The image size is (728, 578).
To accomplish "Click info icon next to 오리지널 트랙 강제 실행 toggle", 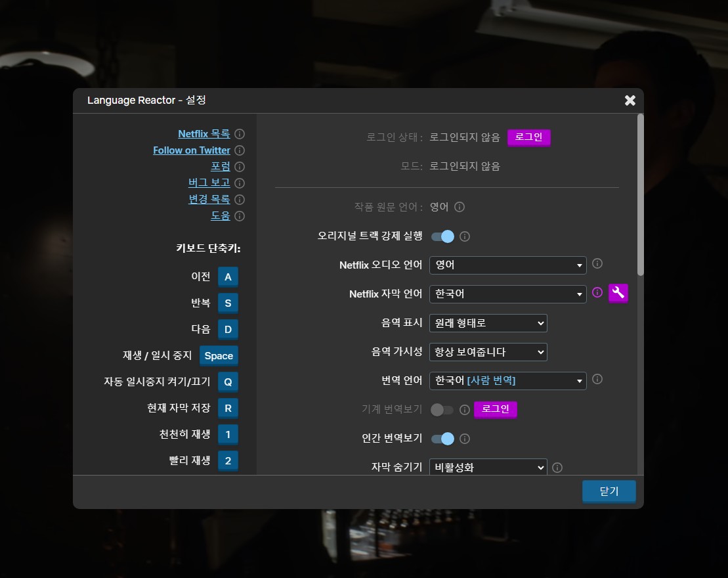I will point(464,236).
